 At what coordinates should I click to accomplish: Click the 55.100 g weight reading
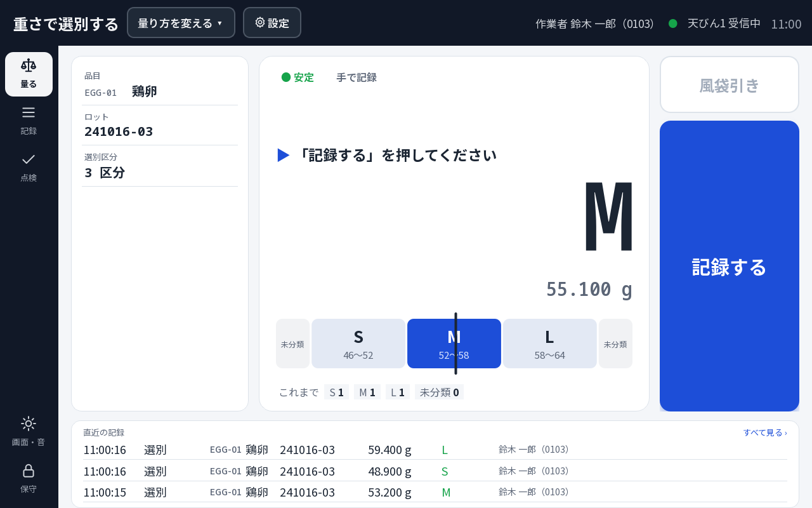pyautogui.click(x=589, y=290)
